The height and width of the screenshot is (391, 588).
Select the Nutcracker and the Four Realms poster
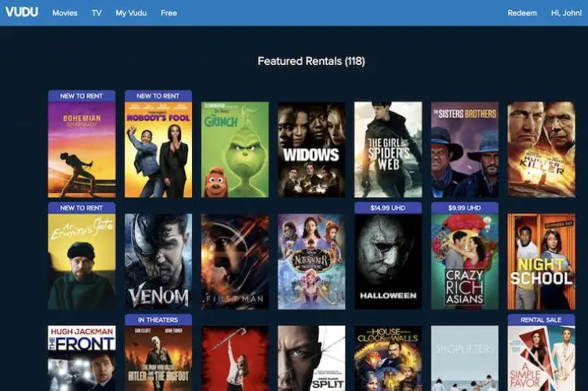coord(311,262)
